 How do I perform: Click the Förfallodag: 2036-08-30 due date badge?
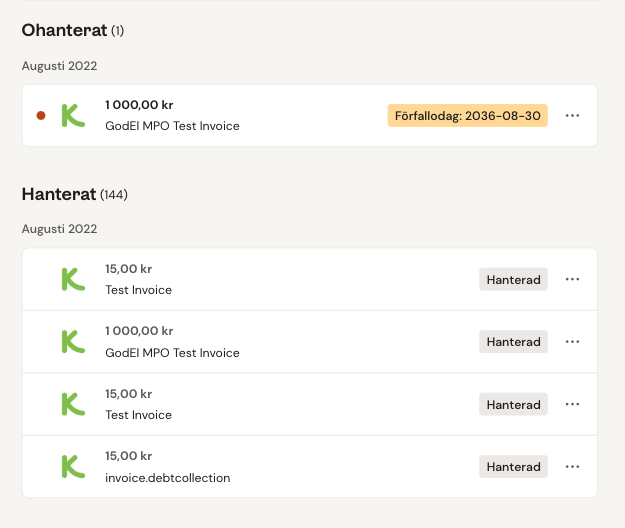[x=468, y=116]
